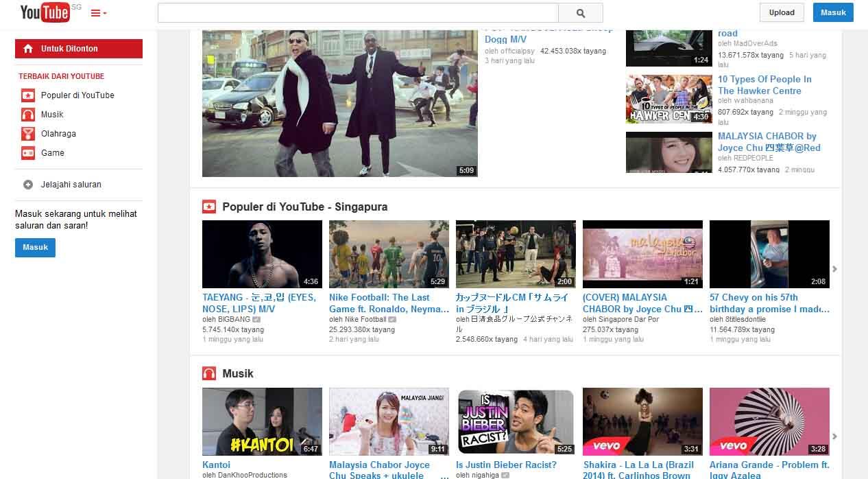Play the featured PSY video thumbnail

point(340,103)
